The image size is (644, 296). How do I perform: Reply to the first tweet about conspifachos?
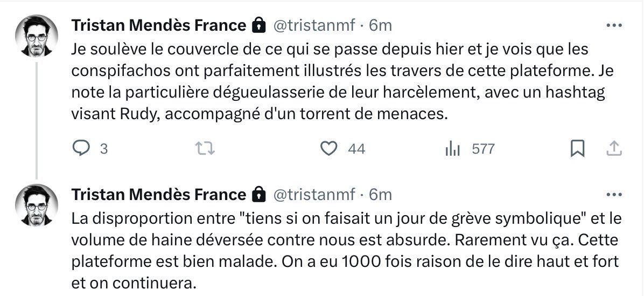81,148
